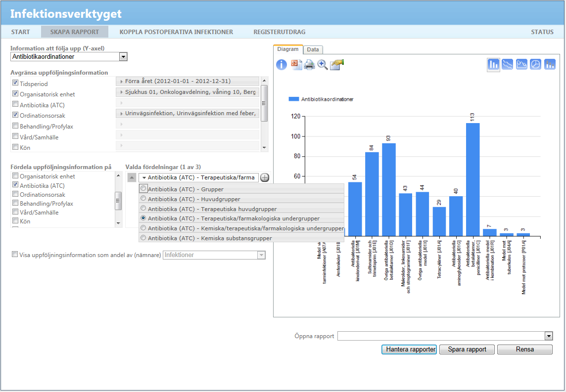Viewport: 566px width, 392px height.
Task: Expand the Förra året time period row
Action: tap(188, 81)
